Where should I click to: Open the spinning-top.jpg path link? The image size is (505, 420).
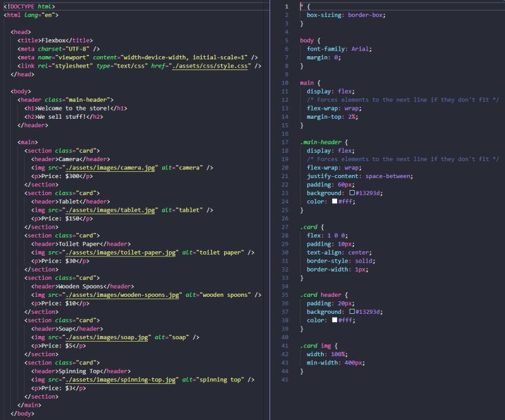121,380
